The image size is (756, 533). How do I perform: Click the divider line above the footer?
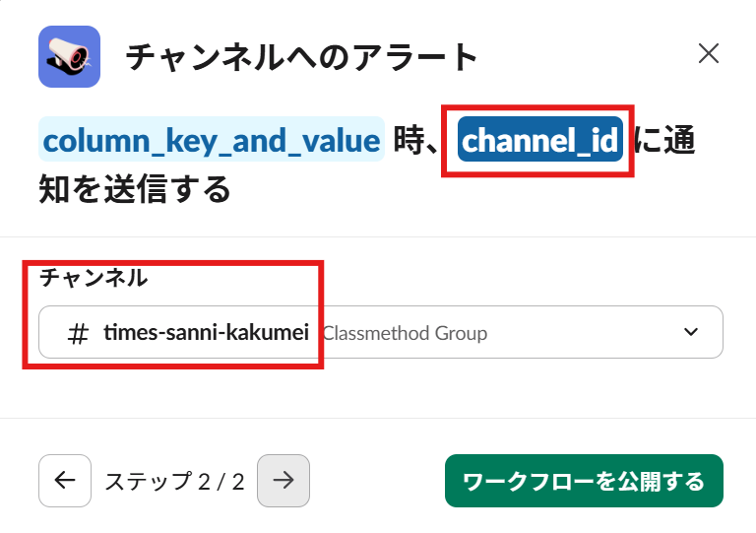click(x=378, y=418)
